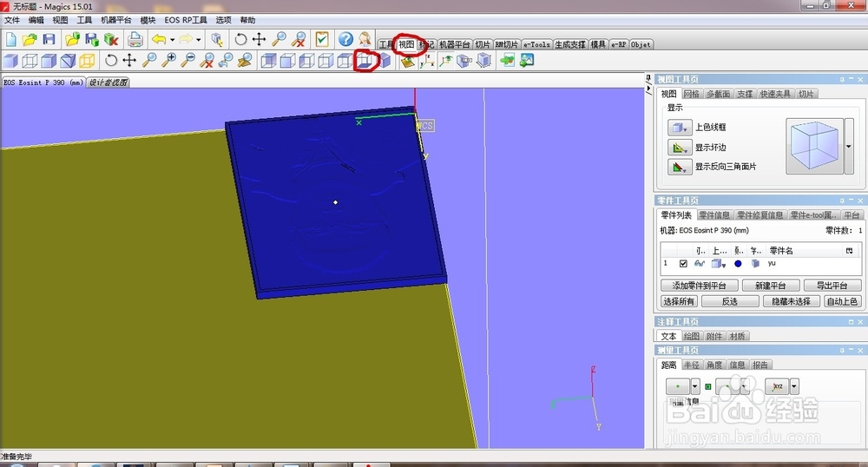
Task: Save the project with the floppy disk icon
Action: coord(49,39)
